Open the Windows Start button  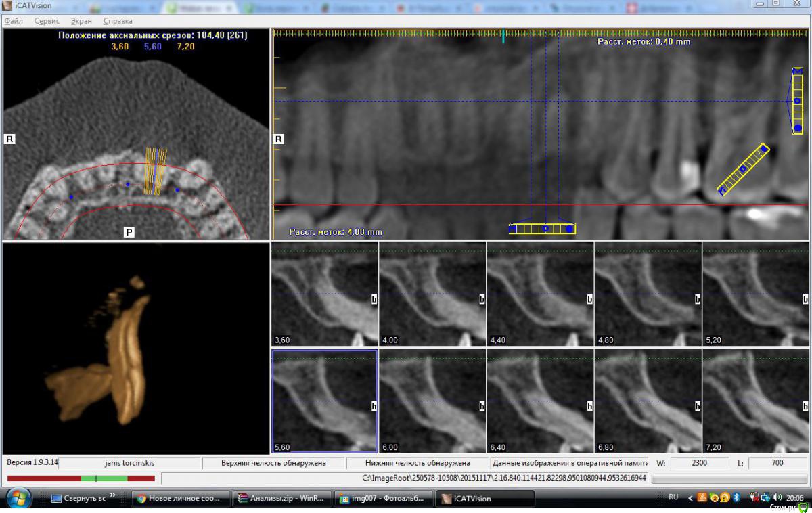[20, 499]
